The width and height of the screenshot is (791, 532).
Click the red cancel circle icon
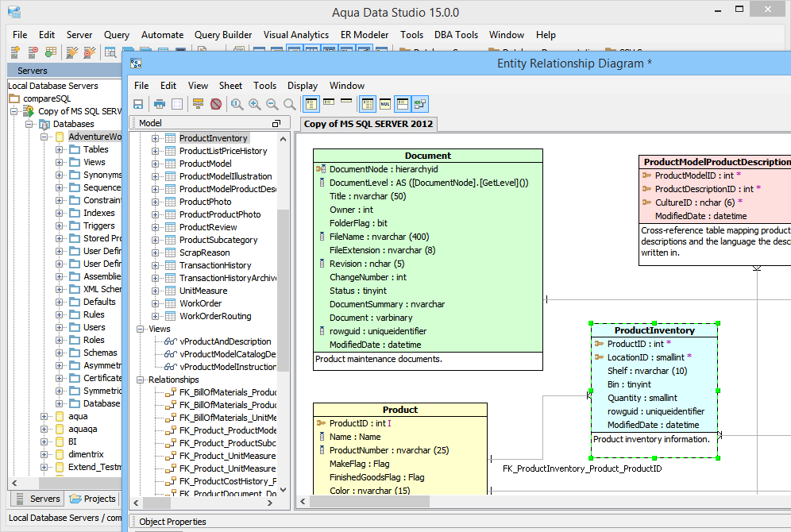point(216,104)
